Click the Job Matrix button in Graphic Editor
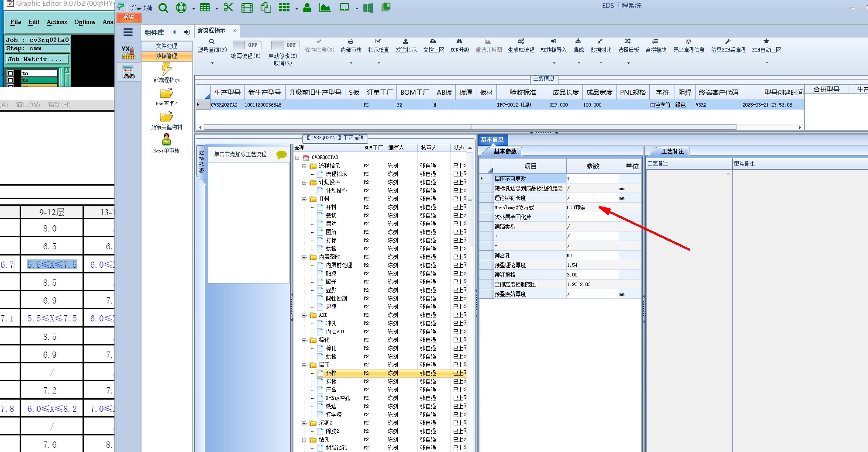This screenshot has height=452, width=868. coord(38,59)
